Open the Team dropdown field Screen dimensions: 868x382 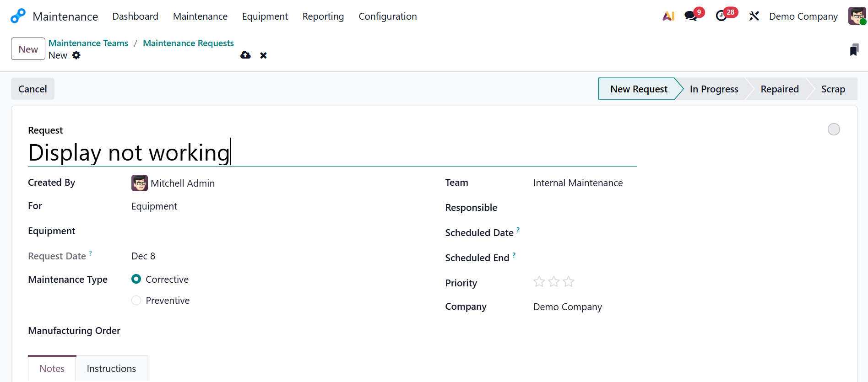pyautogui.click(x=578, y=183)
